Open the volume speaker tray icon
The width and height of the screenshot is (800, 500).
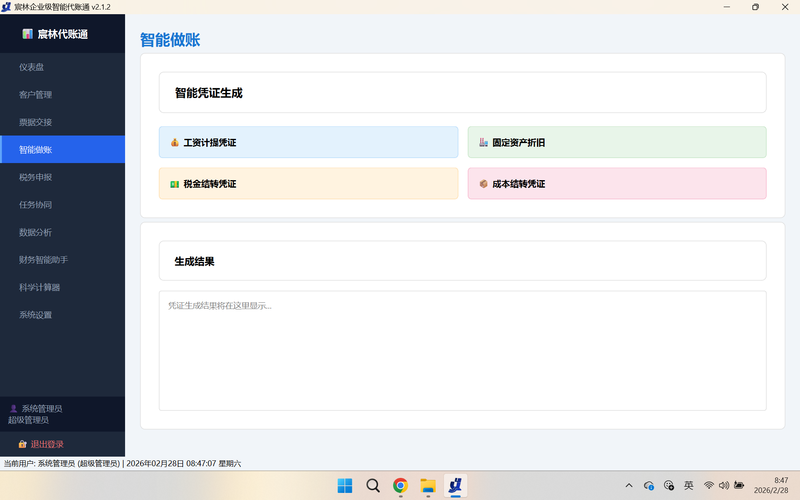[x=724, y=486]
